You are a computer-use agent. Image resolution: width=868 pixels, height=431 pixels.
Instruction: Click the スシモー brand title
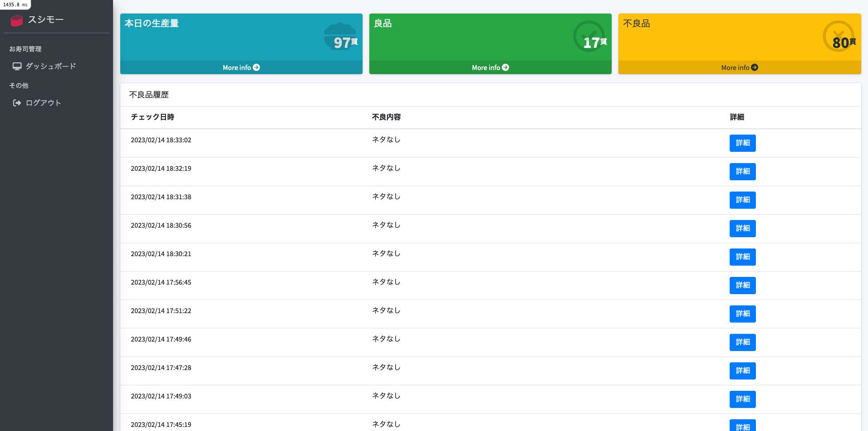tap(46, 20)
